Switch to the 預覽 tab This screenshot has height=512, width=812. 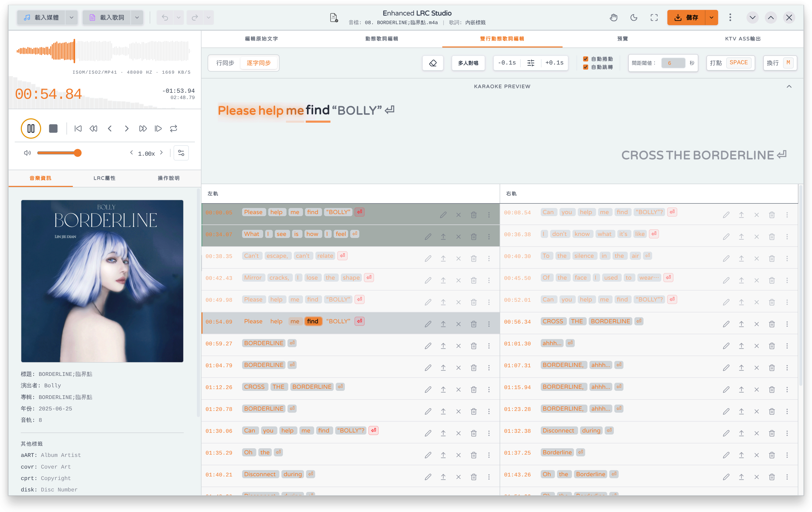point(622,39)
